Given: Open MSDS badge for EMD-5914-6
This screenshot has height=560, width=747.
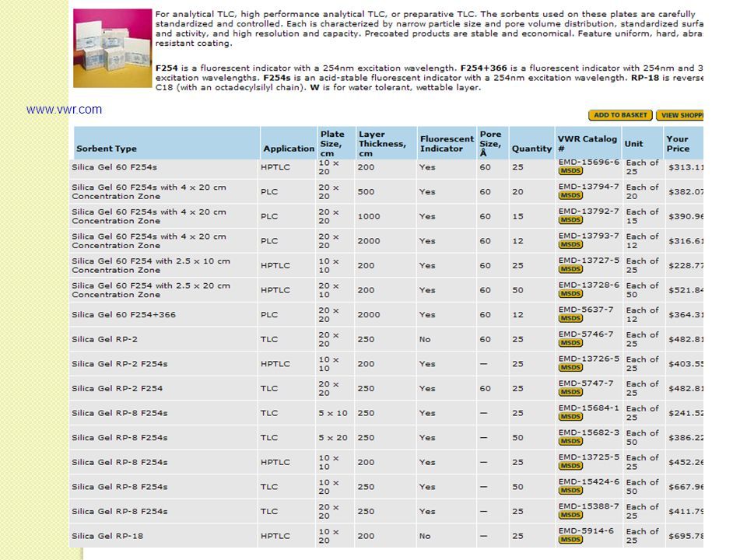Looking at the screenshot, I should [x=570, y=540].
